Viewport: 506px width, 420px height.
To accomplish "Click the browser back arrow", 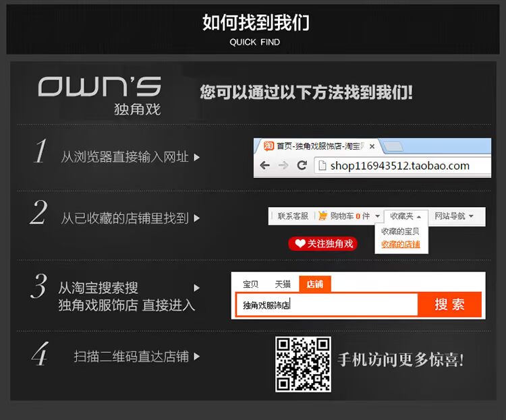I will pyautogui.click(x=264, y=165).
